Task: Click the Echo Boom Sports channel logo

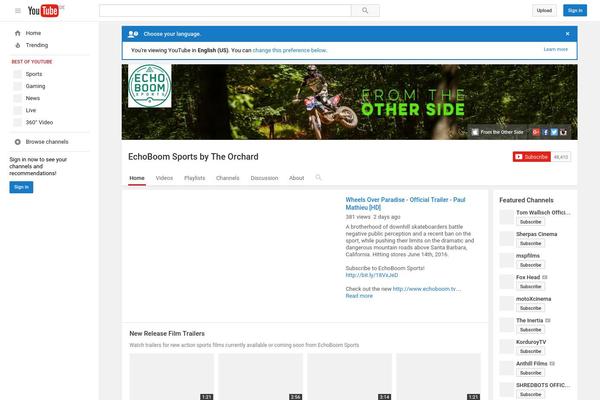Action: [x=150, y=86]
